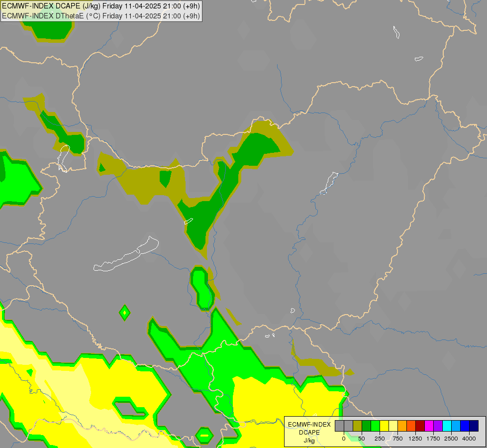This screenshot has height=448, width=487.
Task: Click the legend value 1250
Action: point(415,439)
